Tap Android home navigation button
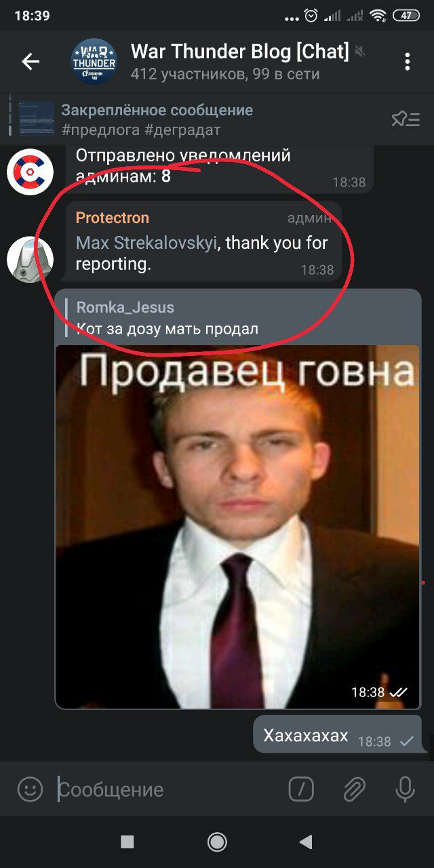The height and width of the screenshot is (868, 434). [217, 842]
